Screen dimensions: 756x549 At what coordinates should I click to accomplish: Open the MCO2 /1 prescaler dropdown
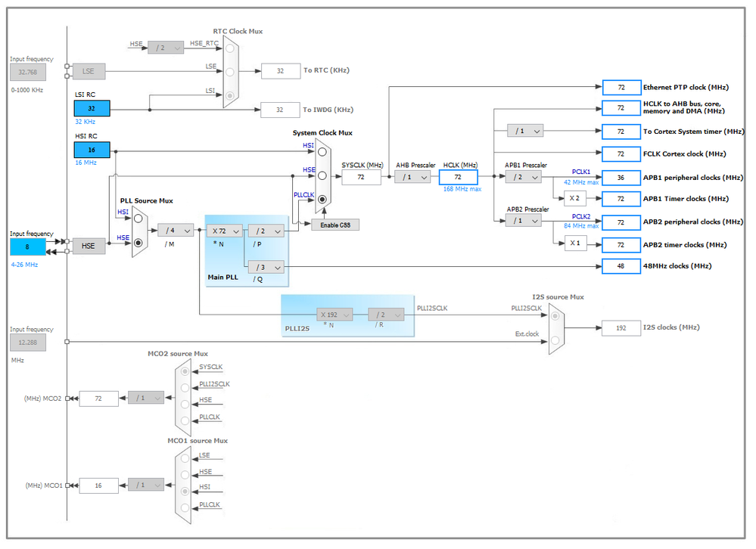[x=146, y=398]
